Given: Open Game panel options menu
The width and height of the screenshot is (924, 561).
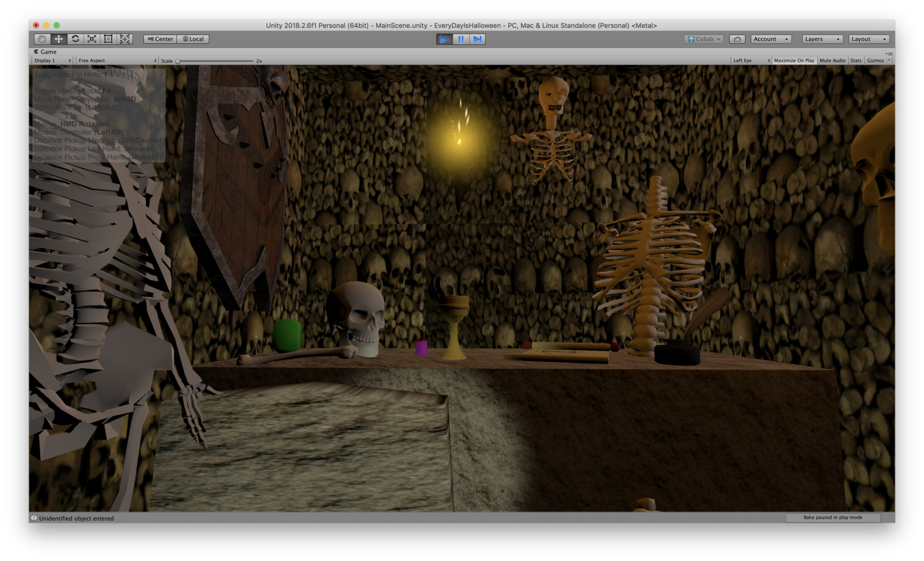Looking at the screenshot, I should click(x=889, y=53).
